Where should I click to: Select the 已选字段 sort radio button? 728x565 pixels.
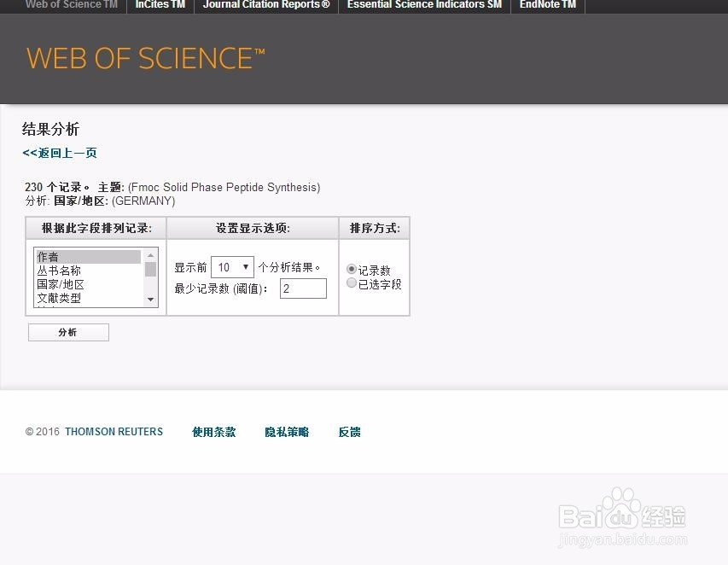[352, 282]
